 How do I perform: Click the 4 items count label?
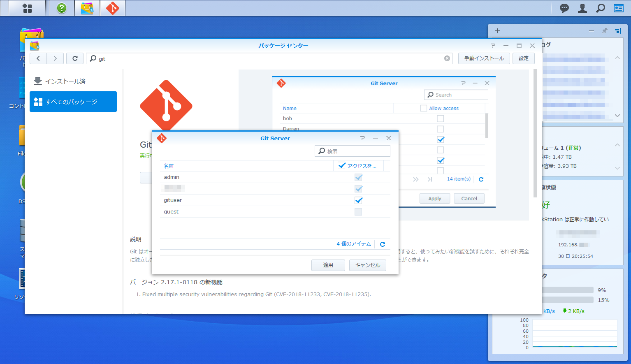(354, 244)
